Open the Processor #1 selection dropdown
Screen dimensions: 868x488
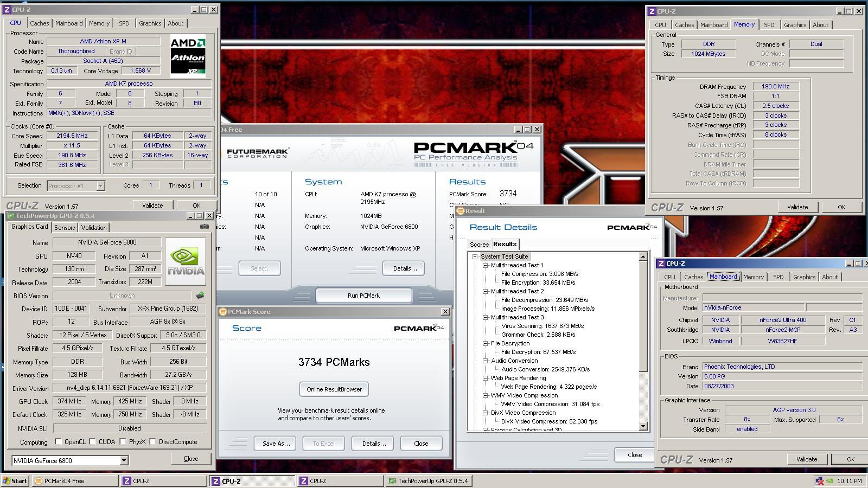100,186
